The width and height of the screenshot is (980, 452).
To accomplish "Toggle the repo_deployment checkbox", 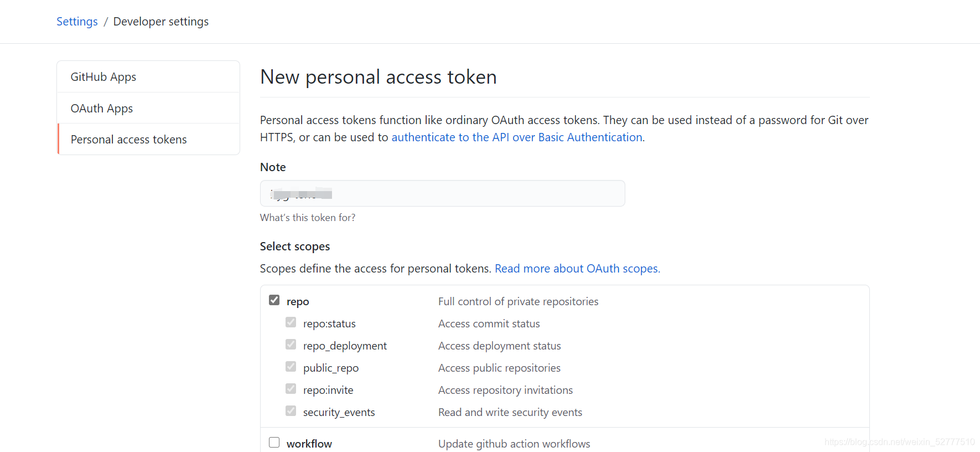I will pos(291,345).
